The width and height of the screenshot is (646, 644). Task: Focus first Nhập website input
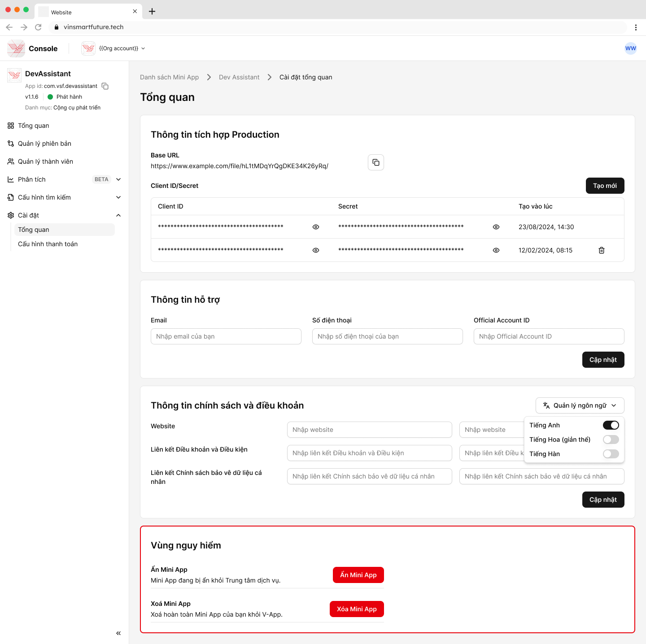[x=370, y=430]
